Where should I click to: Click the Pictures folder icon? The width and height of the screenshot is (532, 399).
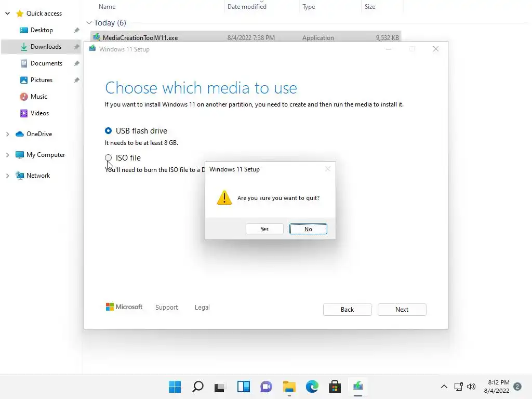tap(24, 80)
